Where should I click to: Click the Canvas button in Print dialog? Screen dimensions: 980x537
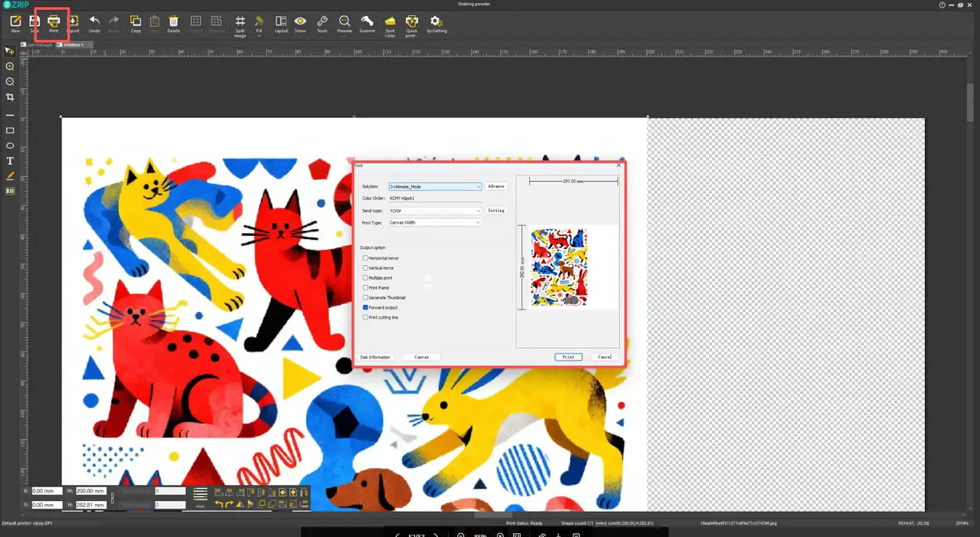(422, 357)
